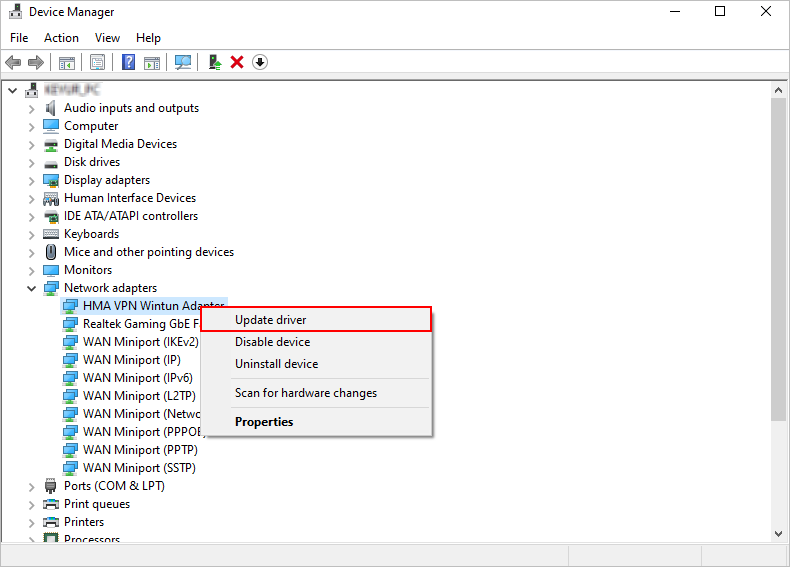Select WAN Miniport (SSTP)
790x567 pixels.
tap(139, 468)
